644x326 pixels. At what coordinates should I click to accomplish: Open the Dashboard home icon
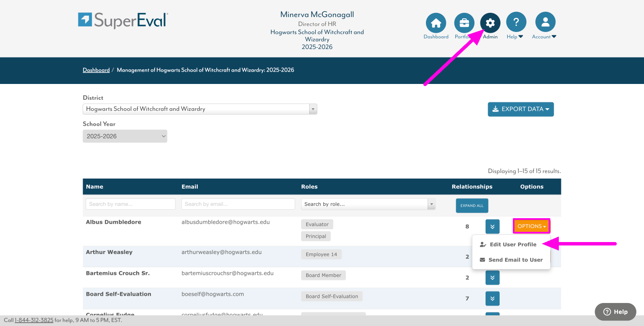coord(436,23)
